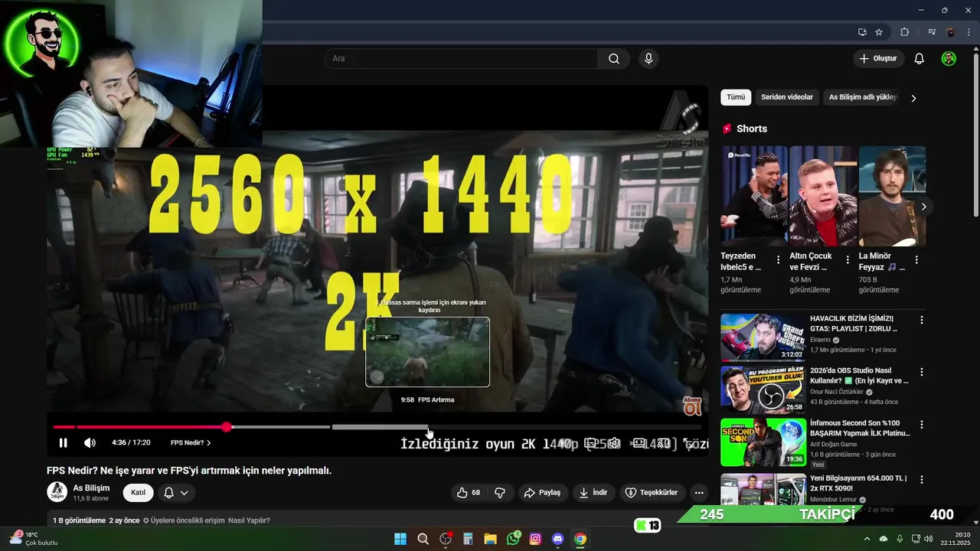Click the "İndir" download button
The height and width of the screenshot is (551, 980).
point(593,493)
